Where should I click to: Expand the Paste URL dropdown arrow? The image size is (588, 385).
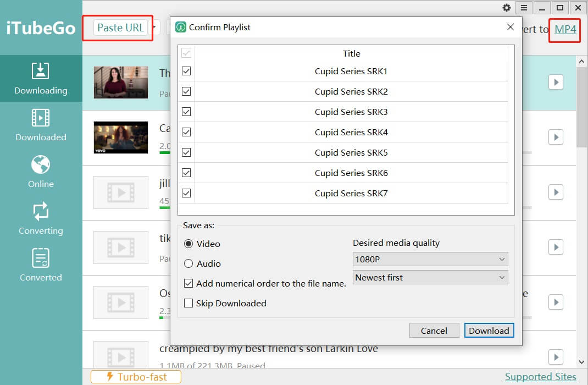pos(154,28)
